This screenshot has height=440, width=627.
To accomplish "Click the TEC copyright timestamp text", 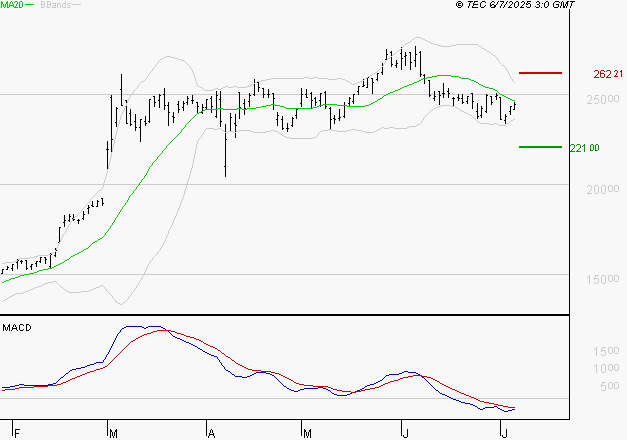I will (x=515, y=5).
